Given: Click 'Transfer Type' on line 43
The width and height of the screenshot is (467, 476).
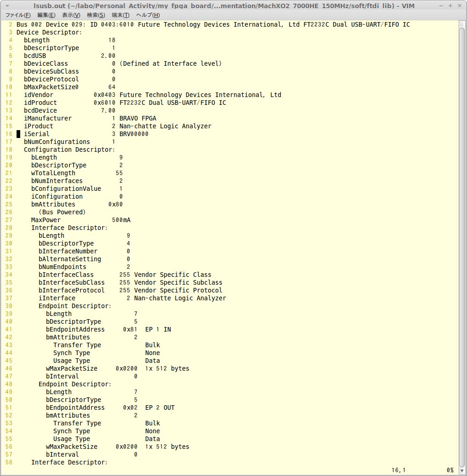Looking at the screenshot, I should tap(77, 345).
